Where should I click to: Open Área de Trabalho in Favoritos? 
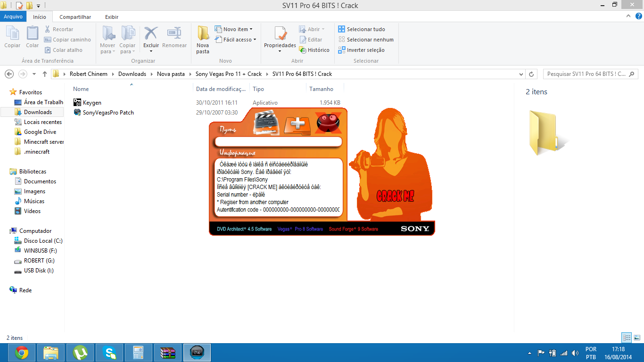[39, 102]
